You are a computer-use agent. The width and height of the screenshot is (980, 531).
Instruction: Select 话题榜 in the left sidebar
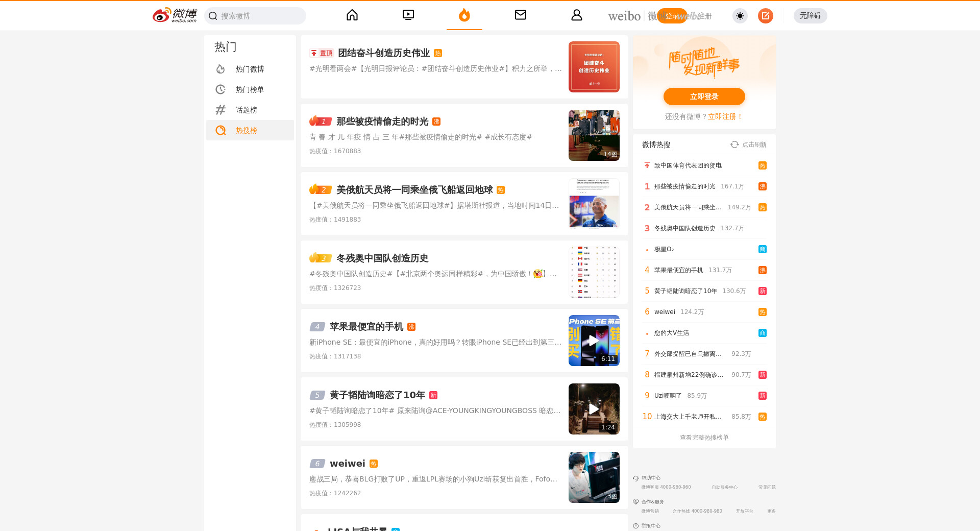(250, 110)
